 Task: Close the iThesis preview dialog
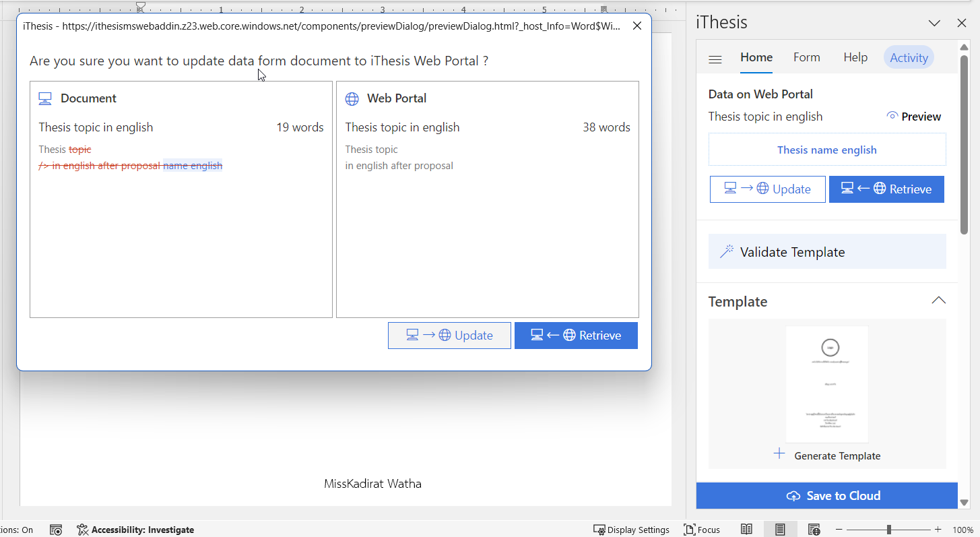click(636, 26)
